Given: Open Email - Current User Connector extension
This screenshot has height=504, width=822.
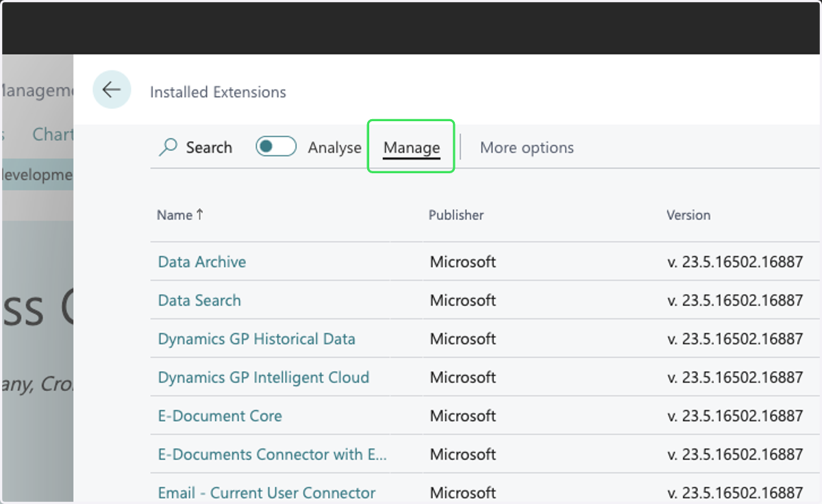Looking at the screenshot, I should coord(266,492).
